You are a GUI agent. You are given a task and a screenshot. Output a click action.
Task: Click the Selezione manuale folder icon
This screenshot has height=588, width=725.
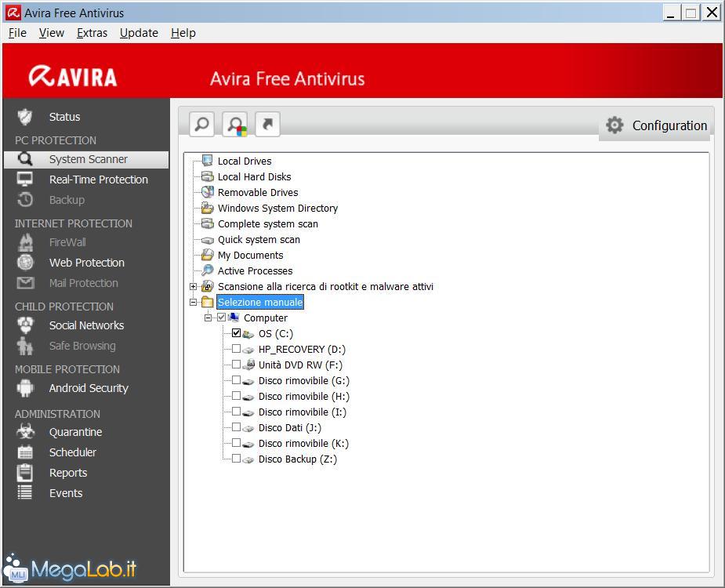click(208, 302)
